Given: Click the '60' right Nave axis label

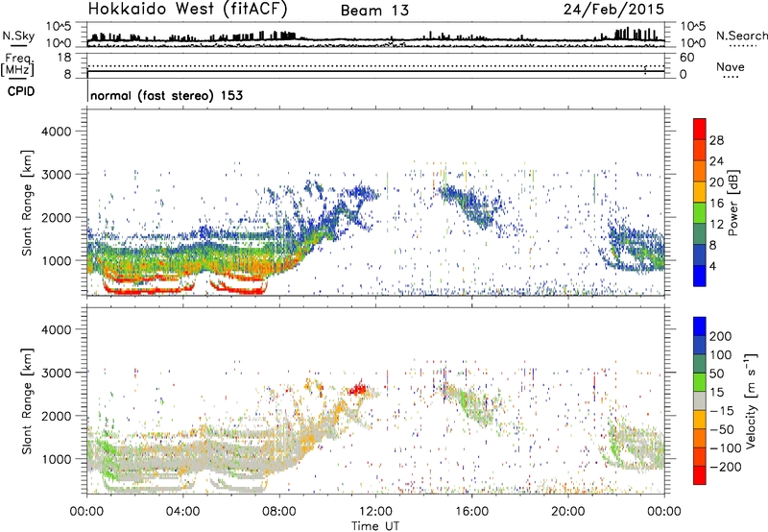Looking at the screenshot, I should click(686, 58).
